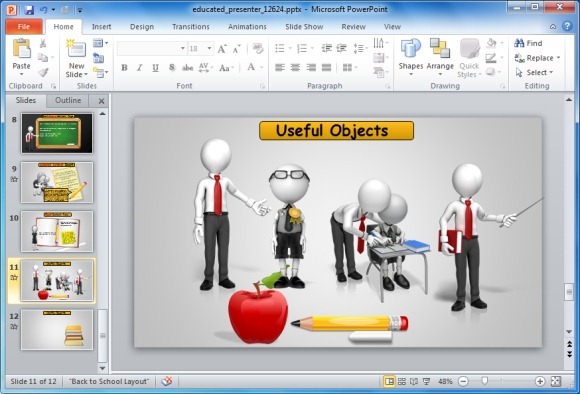Select slide 8 chalkboard thumbnail
The height and width of the screenshot is (394, 580).
[x=57, y=133]
